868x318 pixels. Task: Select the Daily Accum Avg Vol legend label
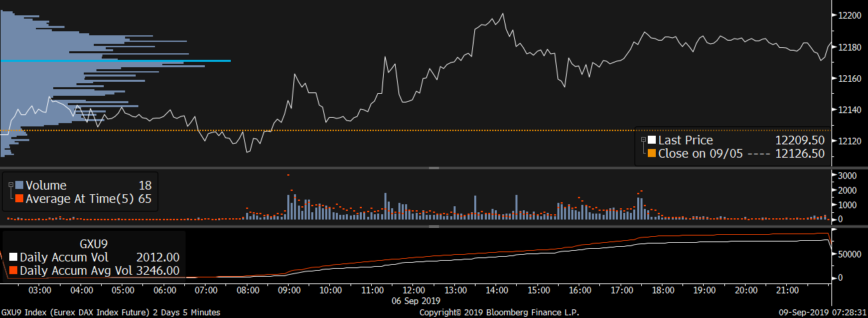click(75, 271)
